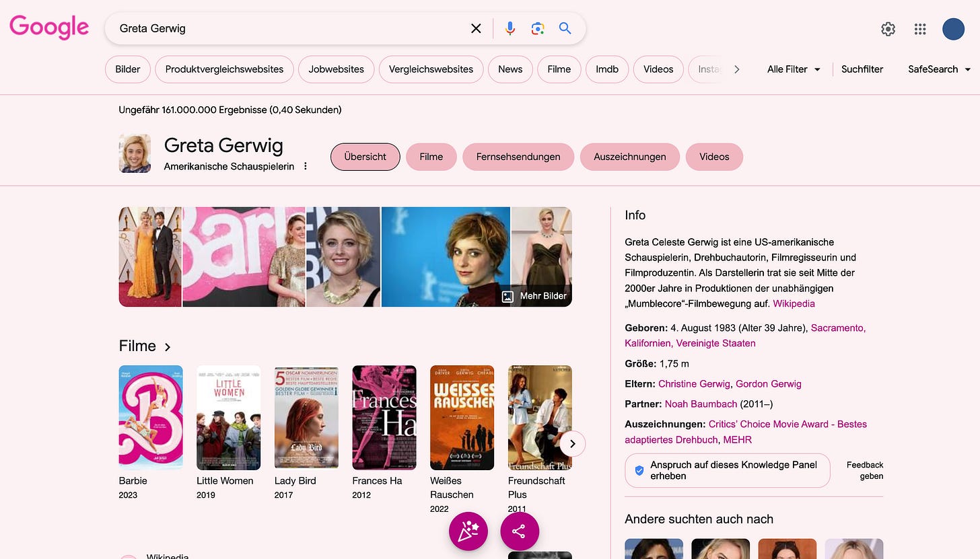This screenshot has width=980, height=559.
Task: Open the Barbie movie poster
Action: (151, 417)
